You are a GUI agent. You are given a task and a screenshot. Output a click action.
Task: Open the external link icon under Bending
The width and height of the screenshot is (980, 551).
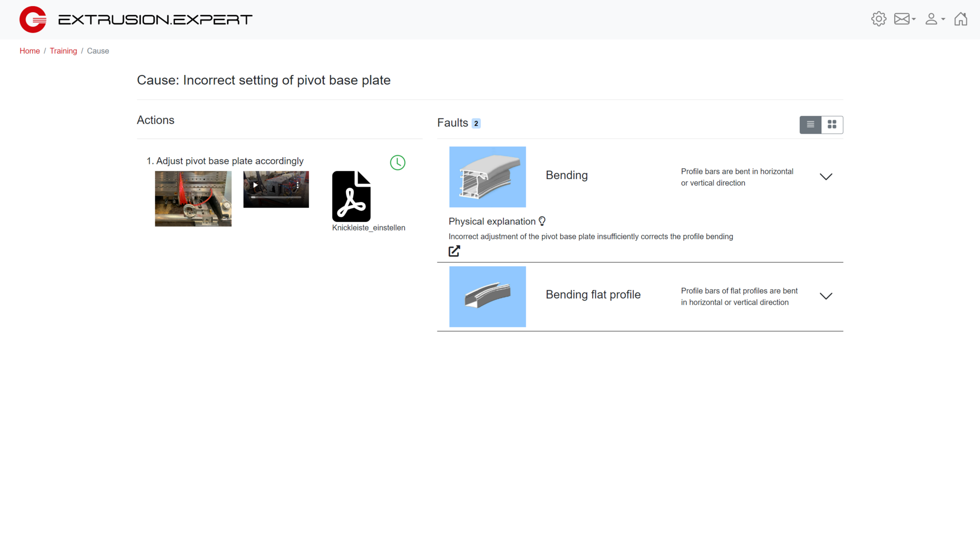tap(454, 251)
